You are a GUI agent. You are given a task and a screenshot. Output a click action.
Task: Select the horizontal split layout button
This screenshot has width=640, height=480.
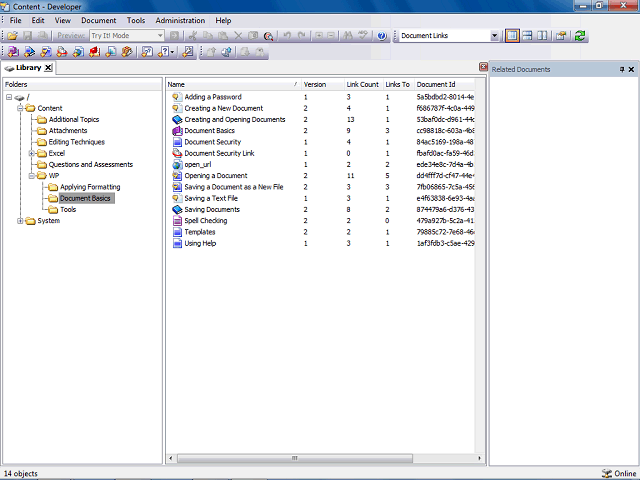point(527,36)
